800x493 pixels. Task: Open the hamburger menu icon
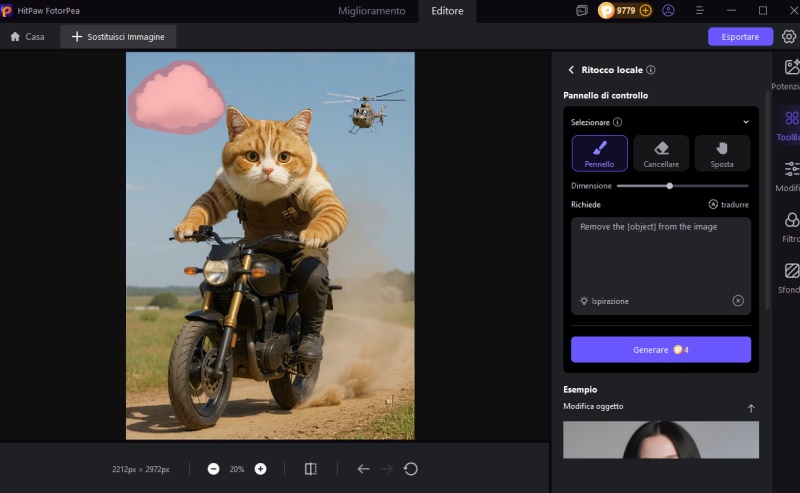click(699, 10)
